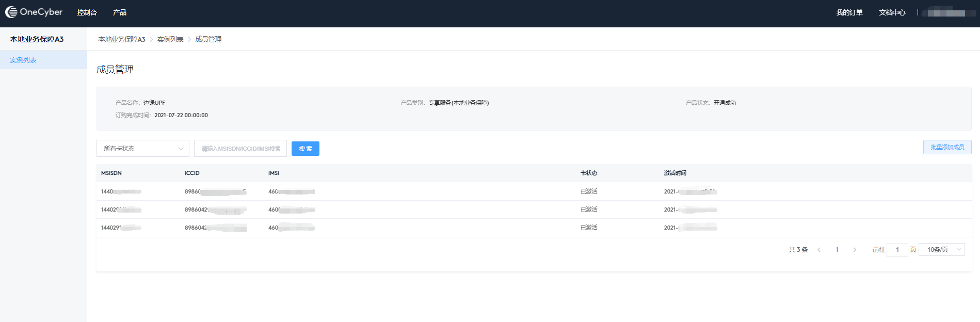Select page 1 in pagination

coord(837,250)
